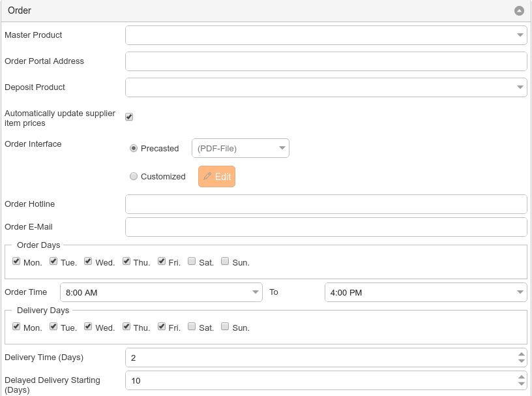
Task: Decrease Delivery Time (Days) with down arrow
Action: [521, 361]
